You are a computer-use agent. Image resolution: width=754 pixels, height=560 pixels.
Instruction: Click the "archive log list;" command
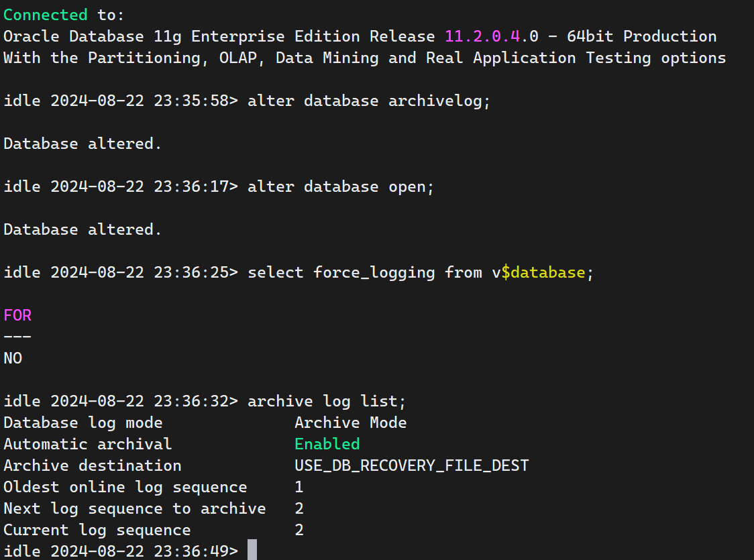pos(327,401)
